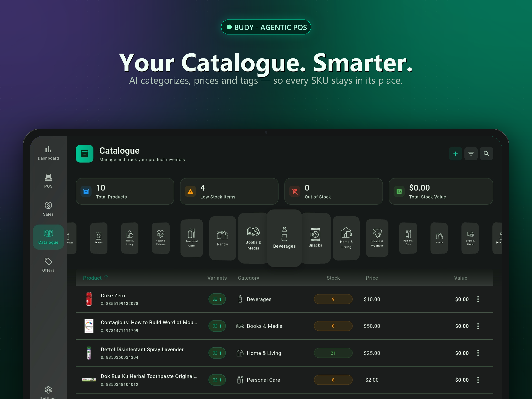Click the Contagious book thumbnail
This screenshot has height=399, width=532.
pos(89,326)
